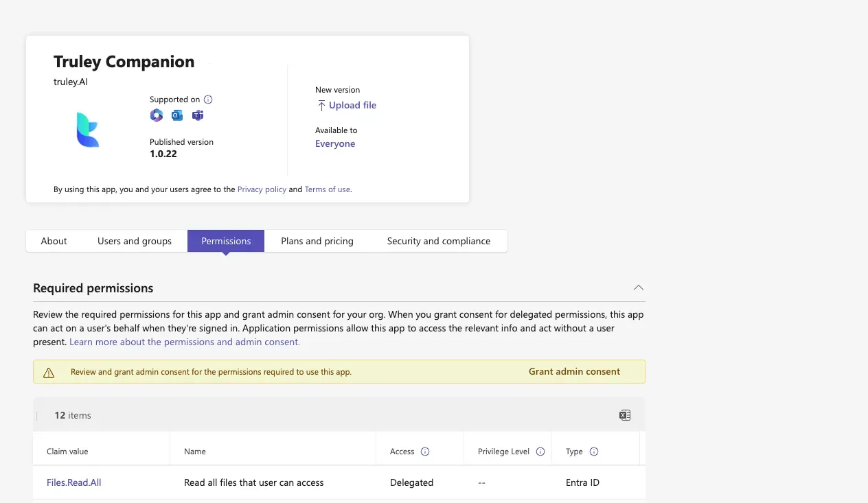Screen dimensions: 868x503
Task: Click 'Read all files that user can access'
Action: click(253, 482)
